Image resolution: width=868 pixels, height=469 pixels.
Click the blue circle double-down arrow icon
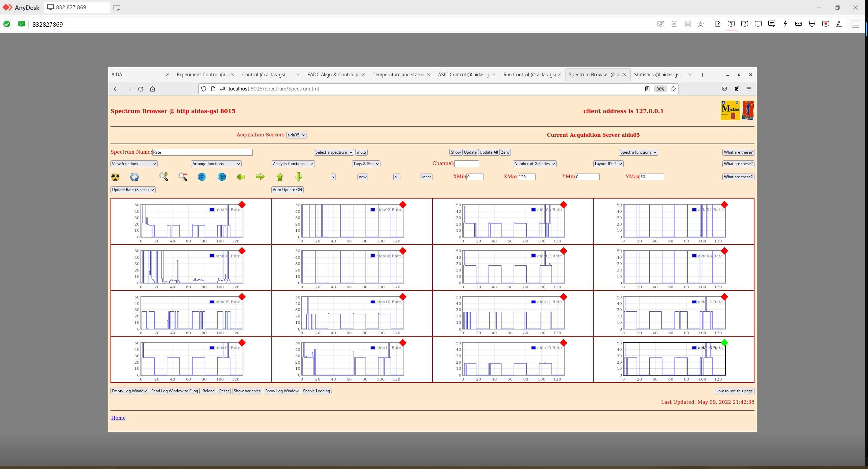tap(202, 177)
